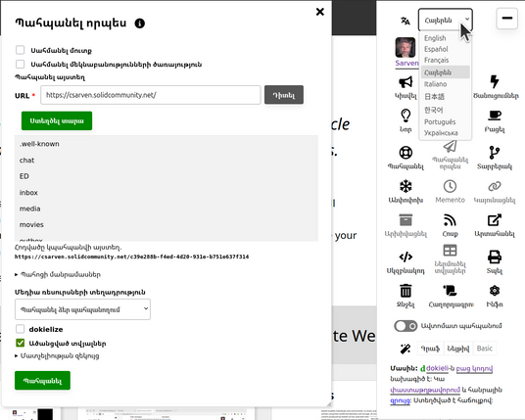Click the printer icon
This screenshot has height=420, width=525.
coord(495,257)
